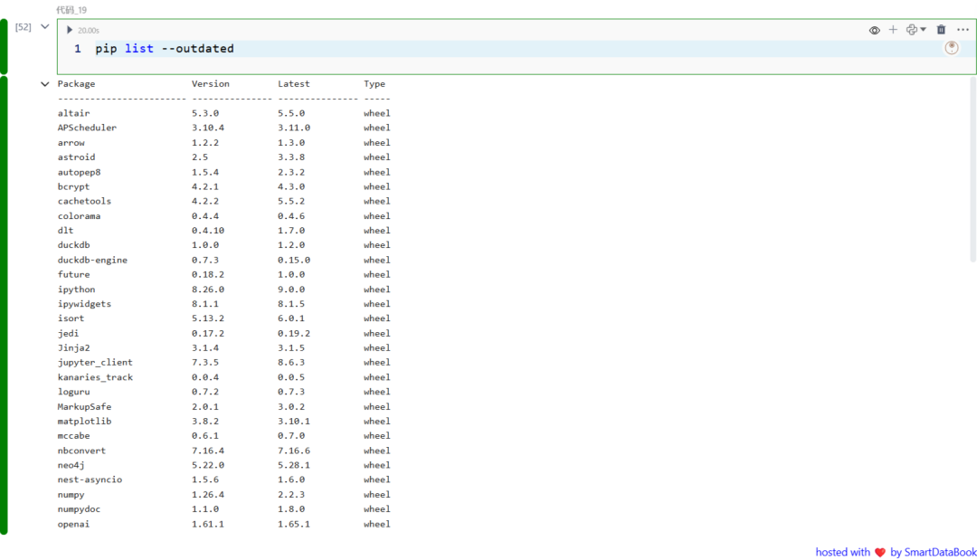Image resolution: width=977 pixels, height=560 pixels.
Task: Click numpy's latest version 2.2.3
Action: click(x=291, y=495)
